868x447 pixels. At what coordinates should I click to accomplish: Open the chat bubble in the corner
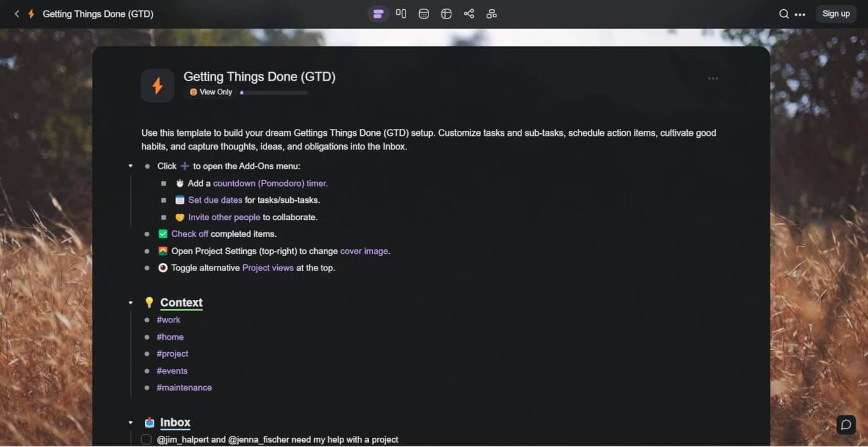coord(846,425)
